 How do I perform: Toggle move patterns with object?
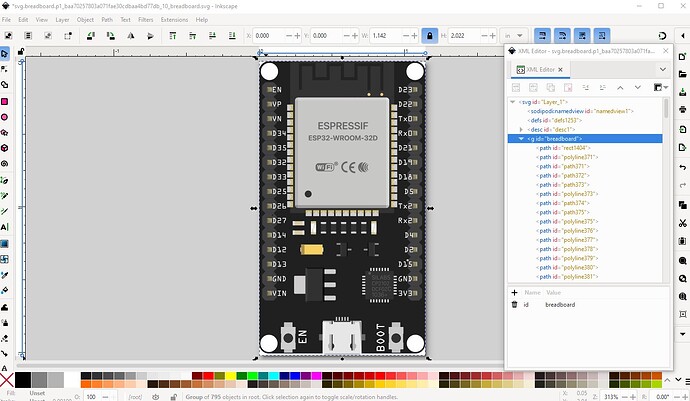tap(602, 36)
